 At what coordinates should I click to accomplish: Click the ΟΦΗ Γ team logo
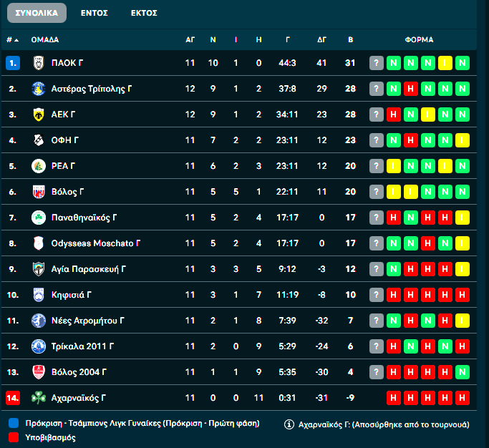[38, 140]
